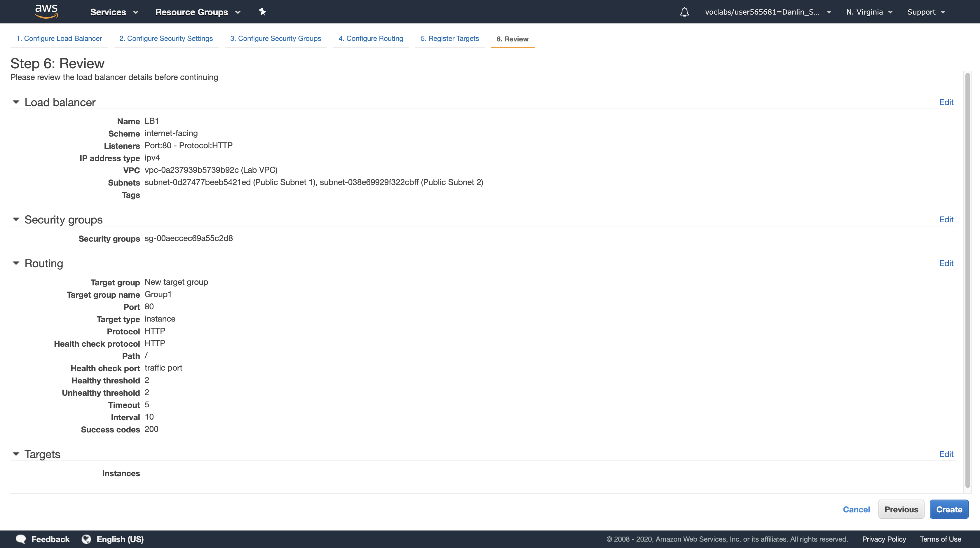Screen dimensions: 980x548
Task: Click Edit link for Routing section
Action: (946, 263)
